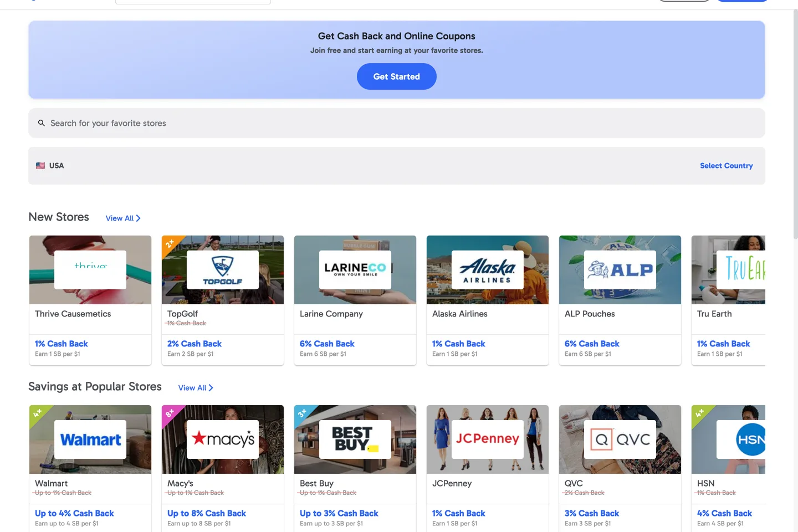Click QVC 3% Cash Back

click(x=592, y=513)
